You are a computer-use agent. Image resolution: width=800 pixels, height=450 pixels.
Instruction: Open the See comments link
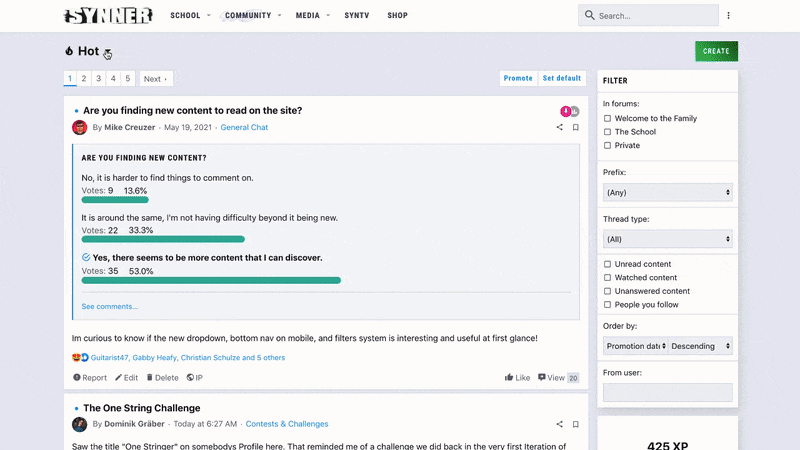click(x=110, y=306)
